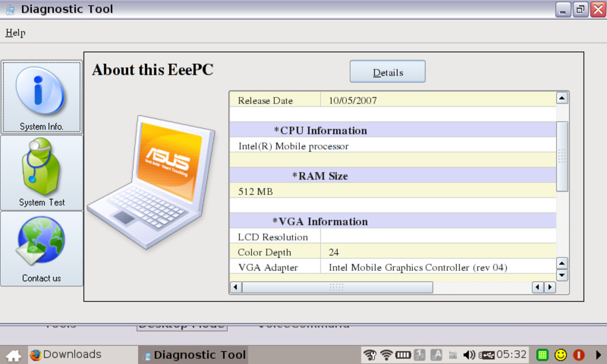This screenshot has width=607, height=364.
Task: Select the Intel Mobile Graphics Controller cell
Action: (438, 267)
